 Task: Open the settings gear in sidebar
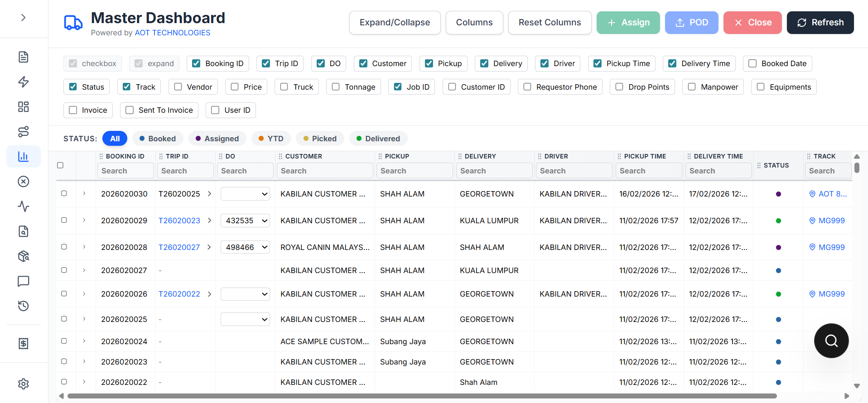[24, 384]
